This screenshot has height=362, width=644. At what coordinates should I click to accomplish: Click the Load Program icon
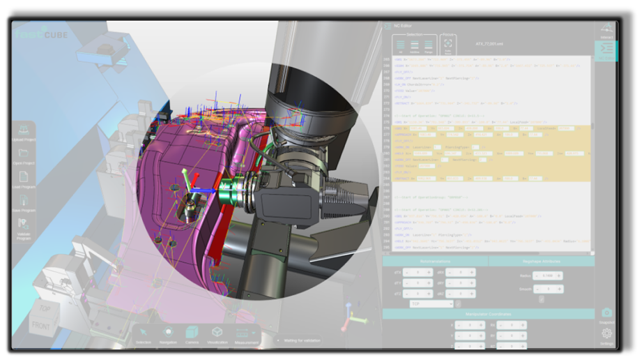tap(23, 178)
